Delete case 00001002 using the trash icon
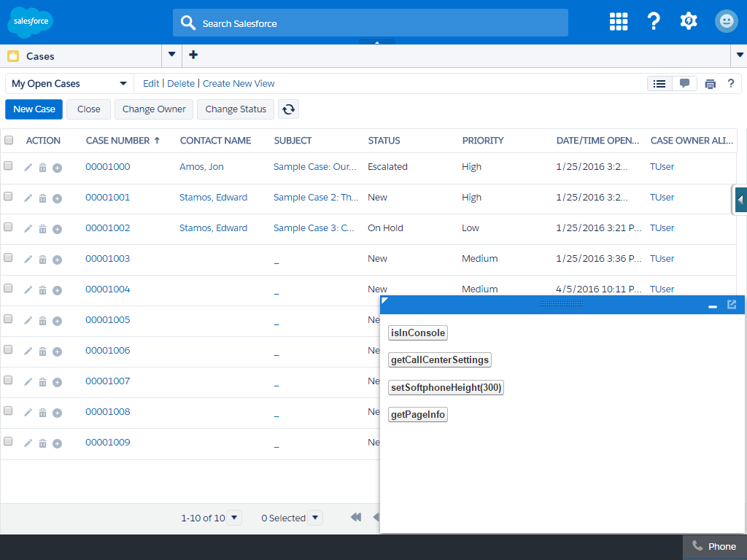Viewport: 747px width, 560px height. 42,228
